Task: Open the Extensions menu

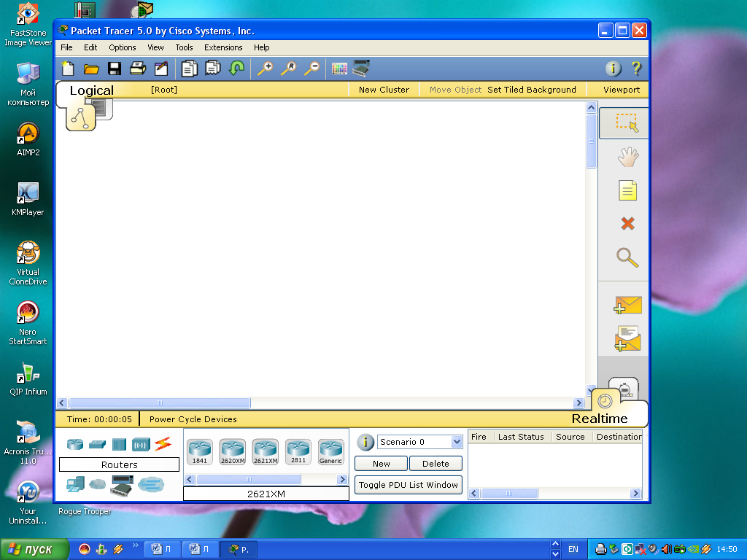Action: pyautogui.click(x=223, y=47)
